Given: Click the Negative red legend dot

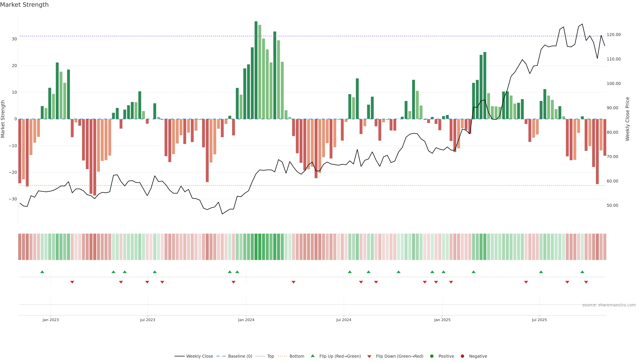Looking at the screenshot, I should [x=462, y=356].
